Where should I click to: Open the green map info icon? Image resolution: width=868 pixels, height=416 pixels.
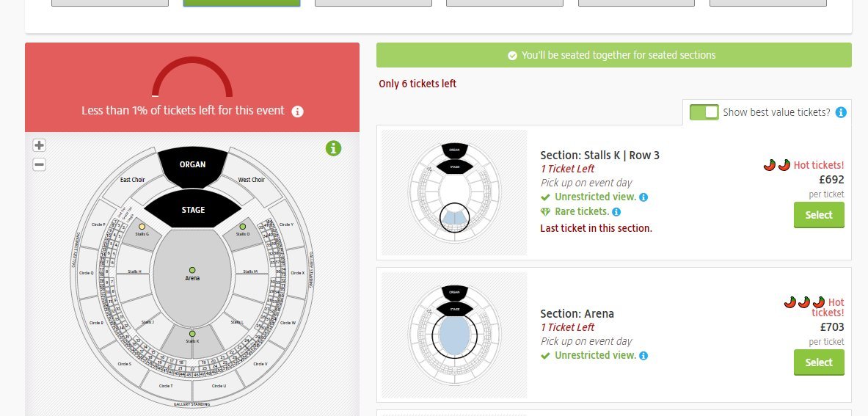[333, 148]
